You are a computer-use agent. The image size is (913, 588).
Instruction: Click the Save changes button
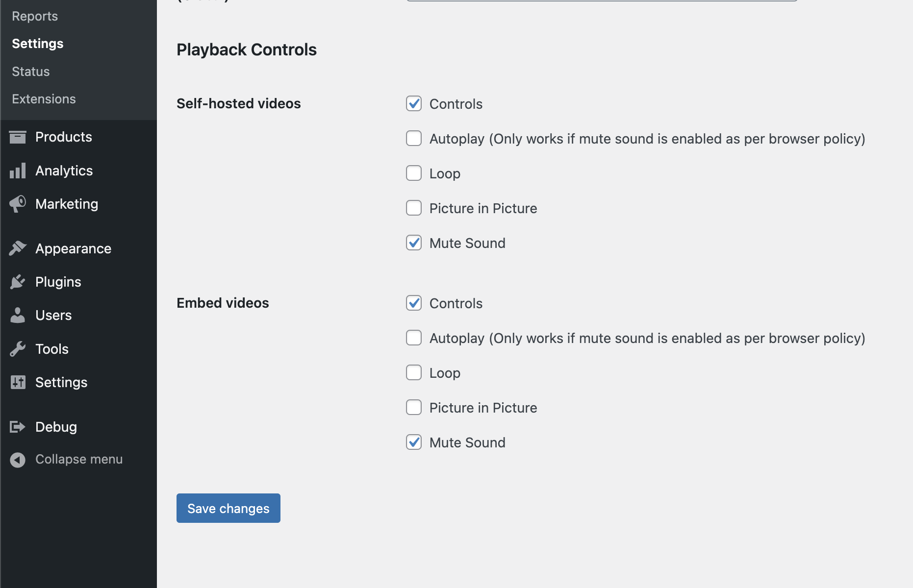(x=228, y=508)
